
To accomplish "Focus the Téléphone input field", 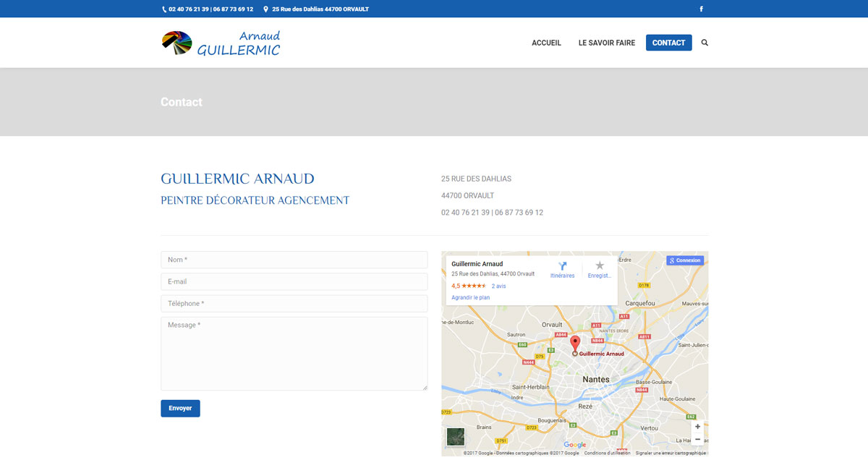I will click(294, 304).
